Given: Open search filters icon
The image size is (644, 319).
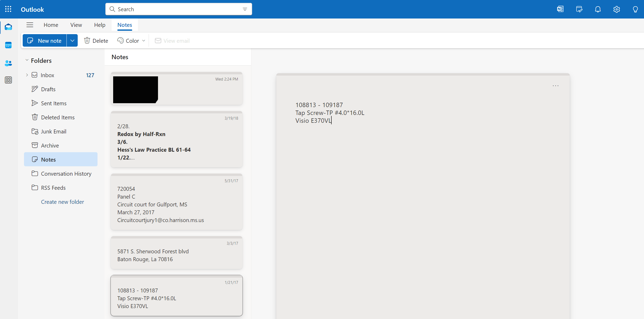Looking at the screenshot, I should (245, 9).
